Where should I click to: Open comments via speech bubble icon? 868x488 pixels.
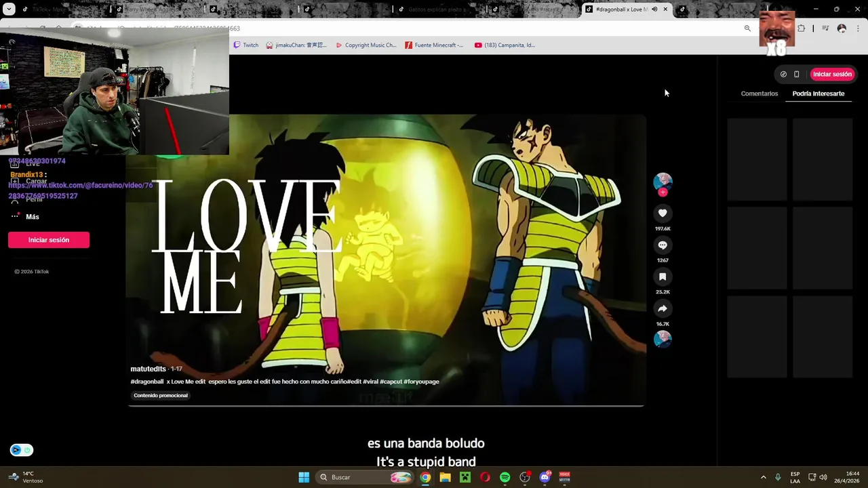(x=663, y=245)
